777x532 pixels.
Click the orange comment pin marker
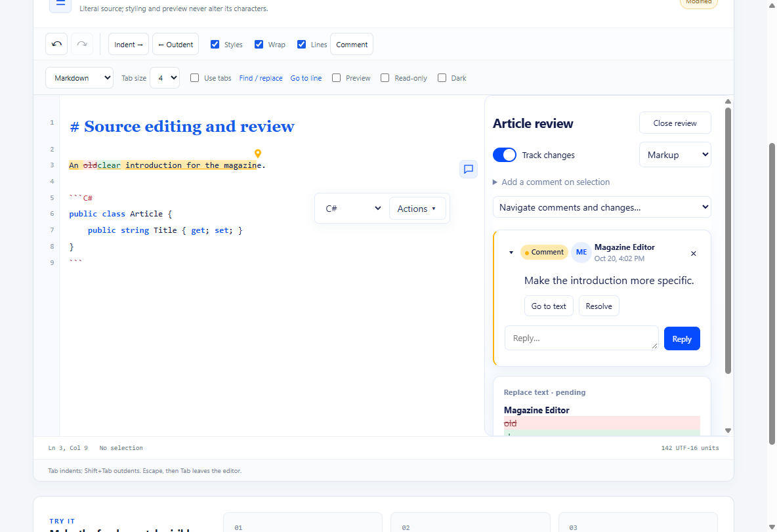258,153
